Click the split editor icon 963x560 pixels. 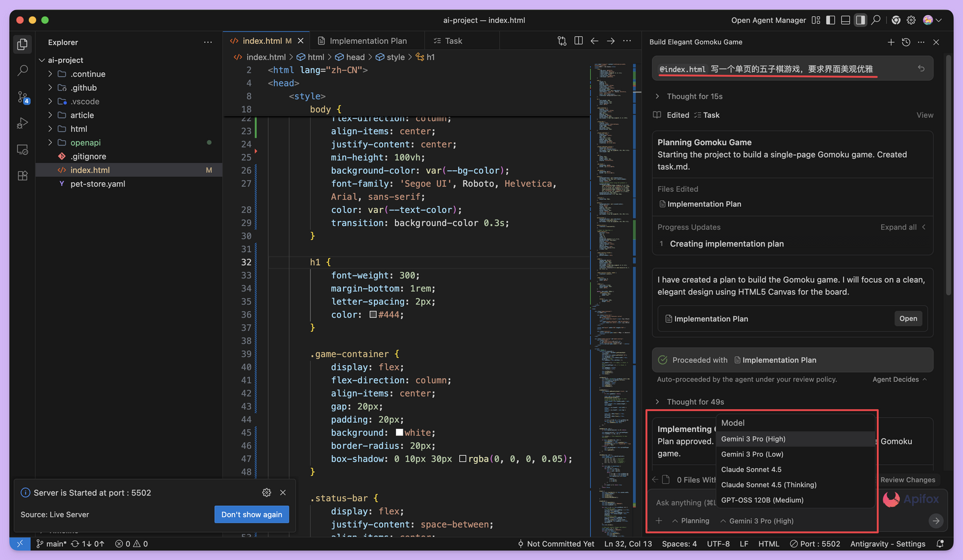(578, 41)
